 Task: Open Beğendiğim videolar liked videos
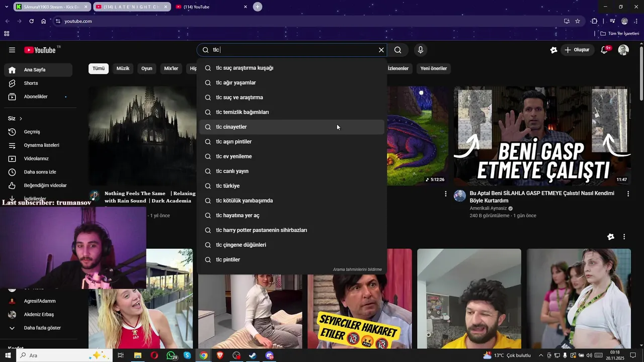coord(38,186)
